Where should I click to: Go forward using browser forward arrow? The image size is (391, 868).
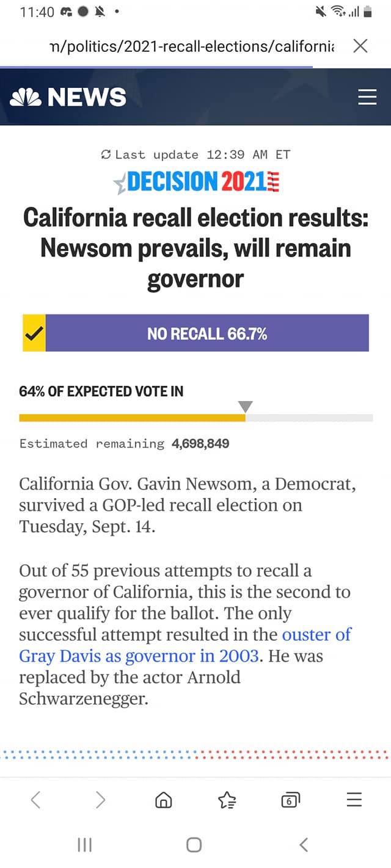coord(101,799)
